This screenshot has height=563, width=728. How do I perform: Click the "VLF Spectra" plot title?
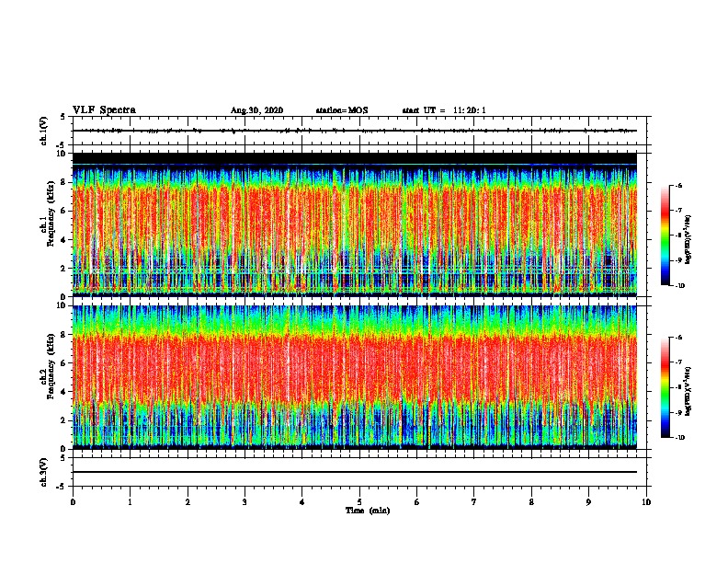point(104,109)
